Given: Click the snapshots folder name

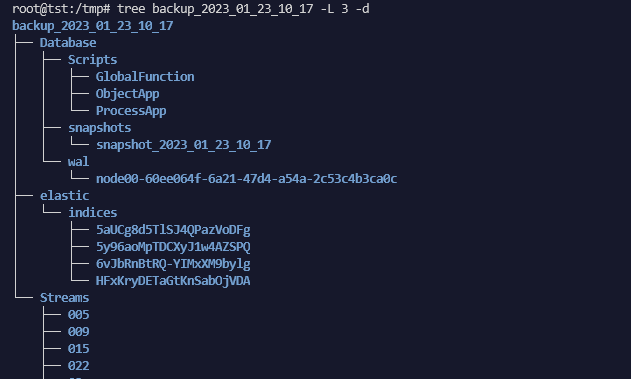Looking at the screenshot, I should pyautogui.click(x=99, y=128).
